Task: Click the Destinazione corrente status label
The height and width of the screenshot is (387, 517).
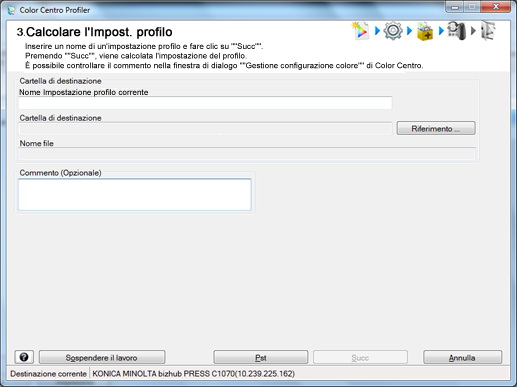Action: 48,374
